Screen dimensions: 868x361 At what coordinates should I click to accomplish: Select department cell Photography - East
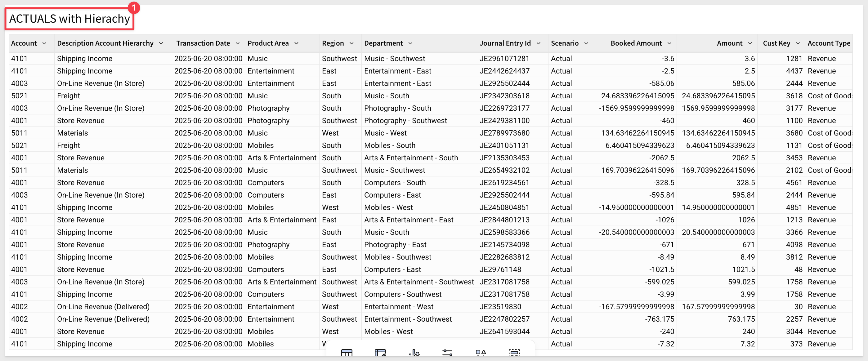395,245
